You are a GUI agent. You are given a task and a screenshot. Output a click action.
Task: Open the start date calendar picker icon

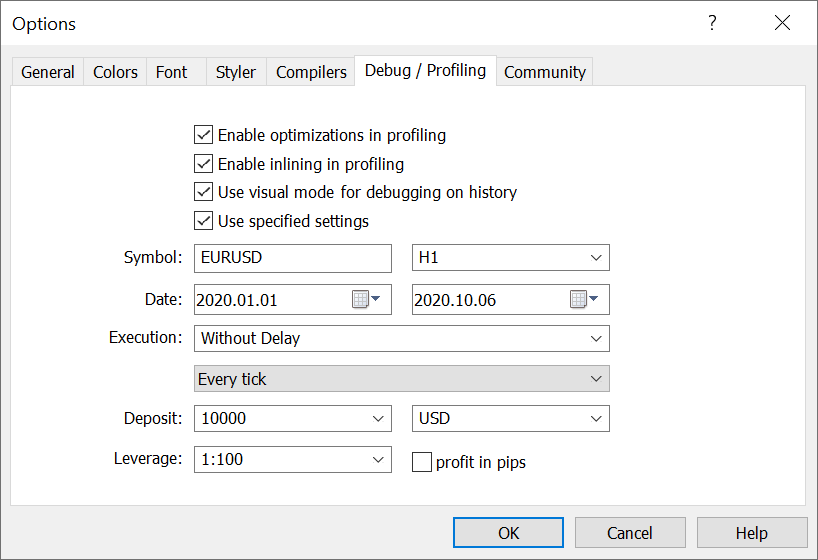(366, 299)
